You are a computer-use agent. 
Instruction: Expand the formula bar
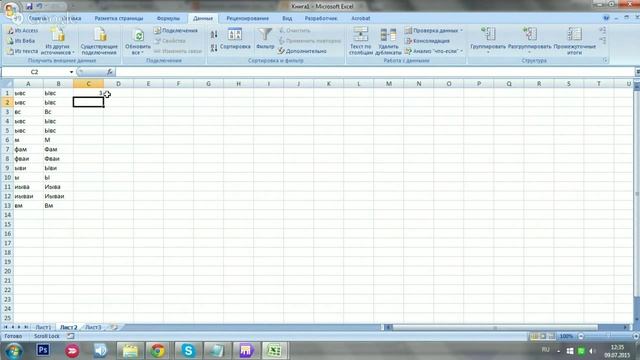tap(637, 72)
